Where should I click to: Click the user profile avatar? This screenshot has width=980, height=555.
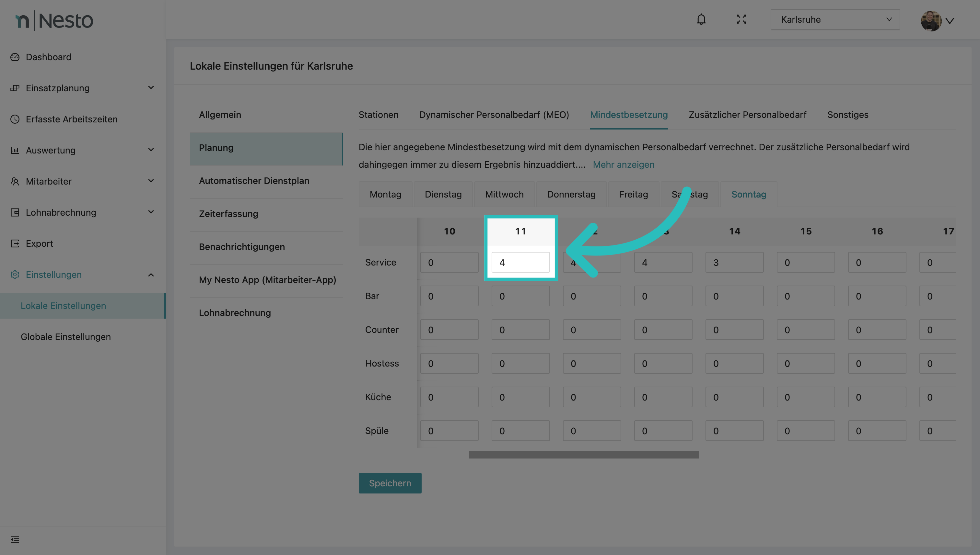(x=930, y=21)
